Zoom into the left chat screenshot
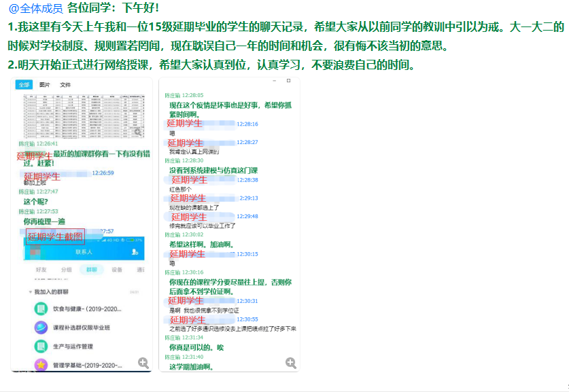Viewport: 569px width, 392px height. pos(143,363)
